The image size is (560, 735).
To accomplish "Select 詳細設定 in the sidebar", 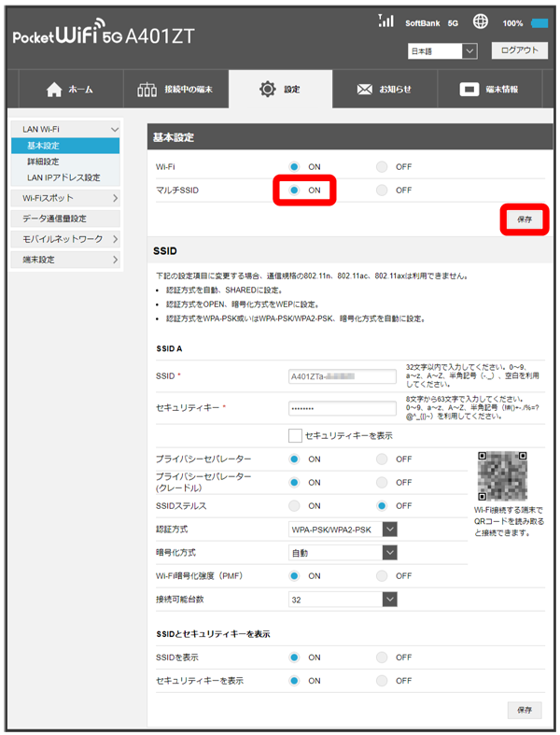I will point(43,162).
